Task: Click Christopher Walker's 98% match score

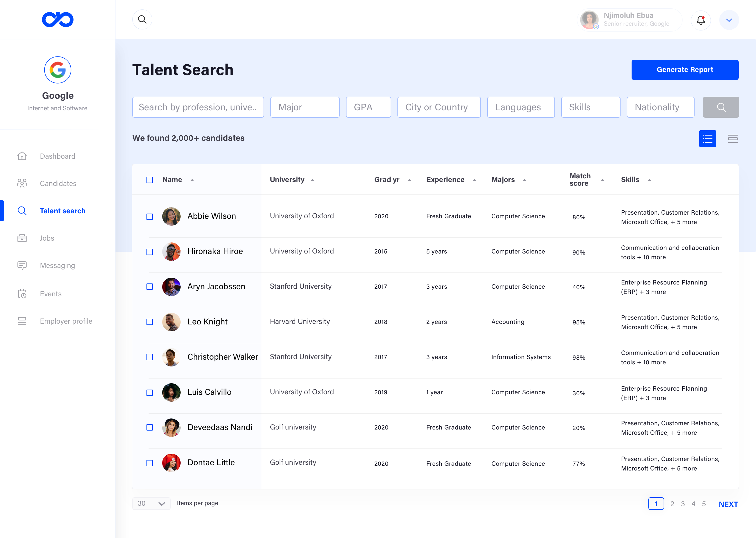Action: point(578,358)
